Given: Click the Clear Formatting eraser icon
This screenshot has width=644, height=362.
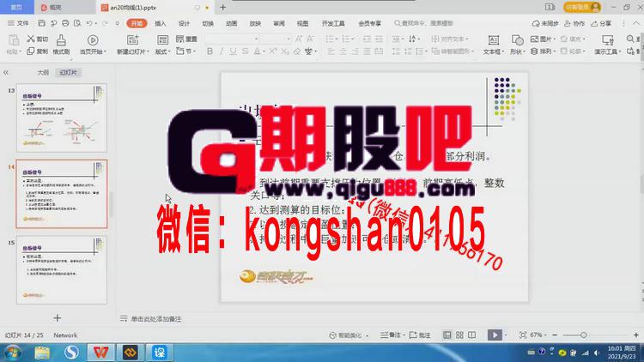Looking at the screenshot, I should tap(296, 51).
